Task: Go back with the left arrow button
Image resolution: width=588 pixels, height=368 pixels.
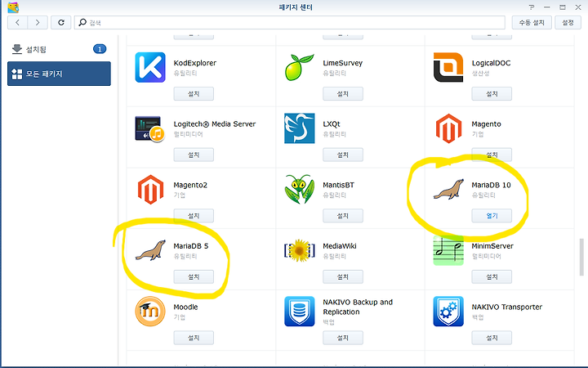Action: [x=18, y=23]
